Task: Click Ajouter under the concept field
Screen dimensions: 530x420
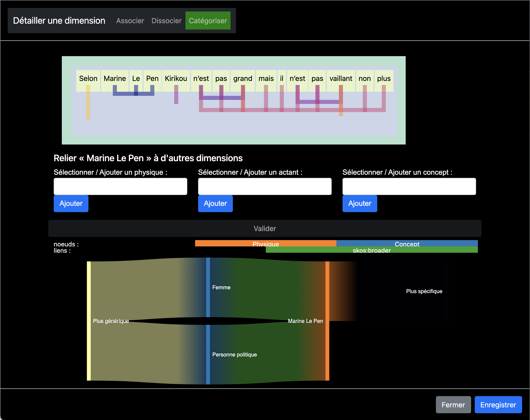Action: click(x=360, y=203)
